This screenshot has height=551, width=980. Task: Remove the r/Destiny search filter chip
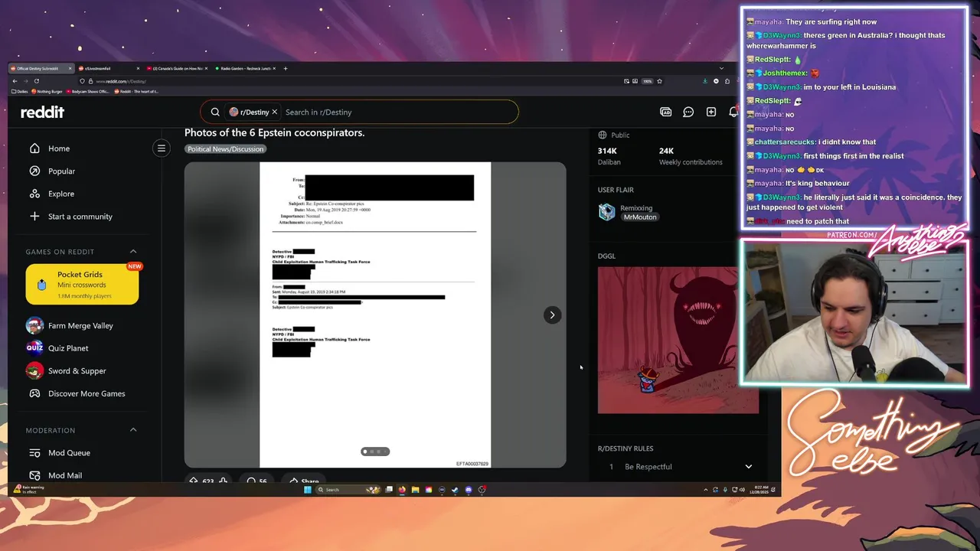point(274,112)
